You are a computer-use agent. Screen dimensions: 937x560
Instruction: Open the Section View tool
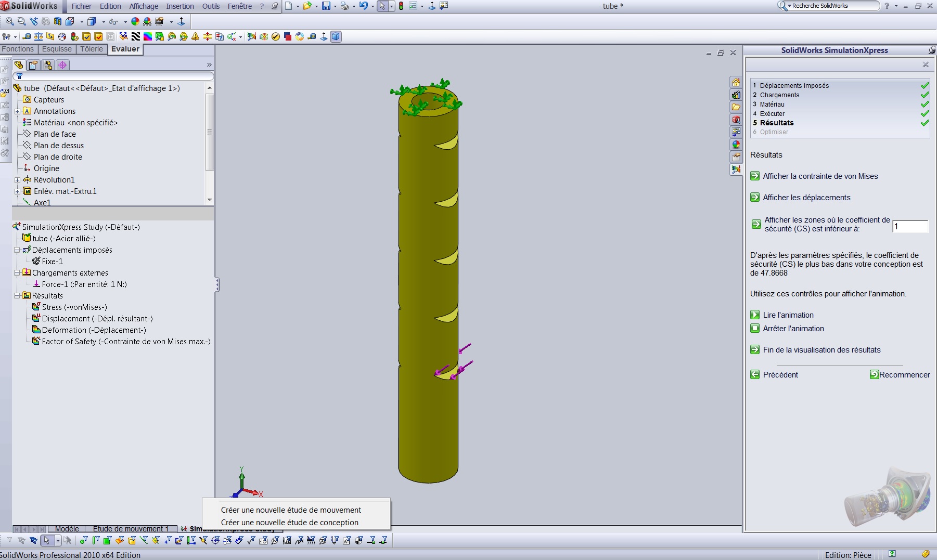(58, 21)
